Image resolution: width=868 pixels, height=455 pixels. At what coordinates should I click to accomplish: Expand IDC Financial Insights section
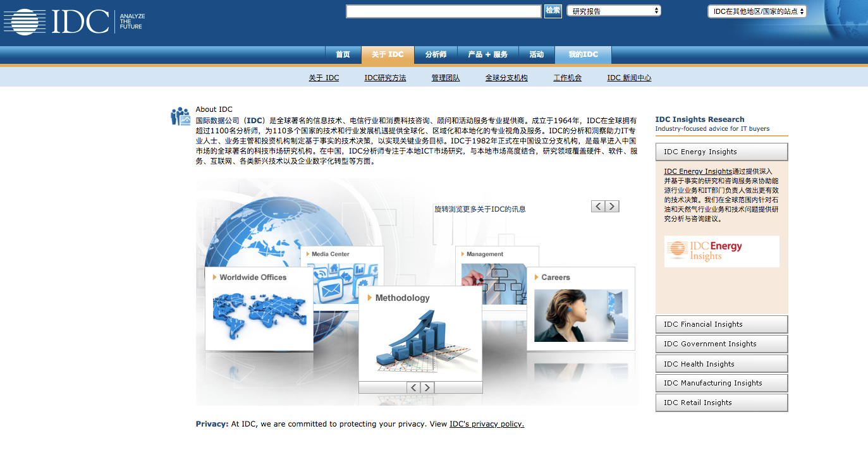[x=721, y=324]
